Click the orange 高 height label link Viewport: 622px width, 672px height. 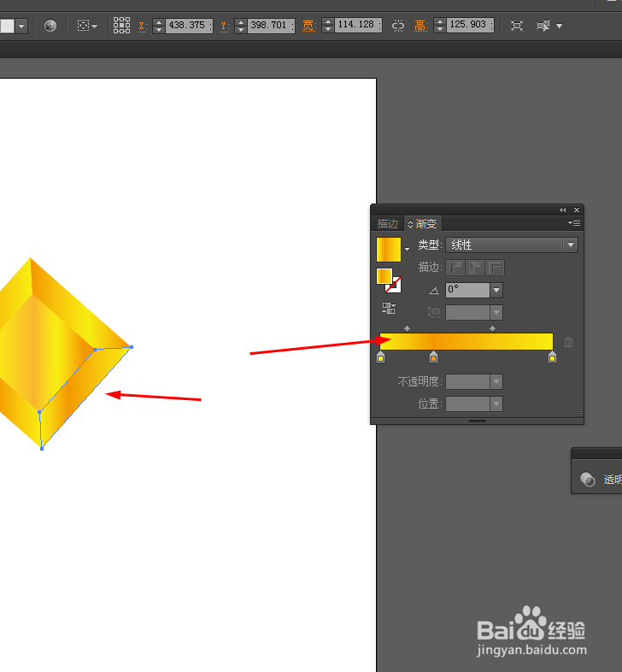coord(421,26)
